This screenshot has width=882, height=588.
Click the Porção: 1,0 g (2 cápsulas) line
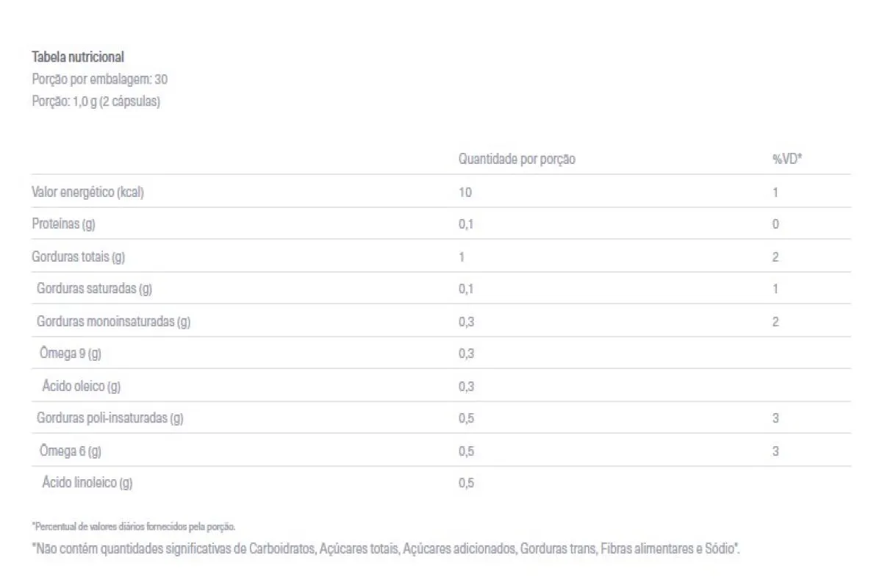[96, 101]
